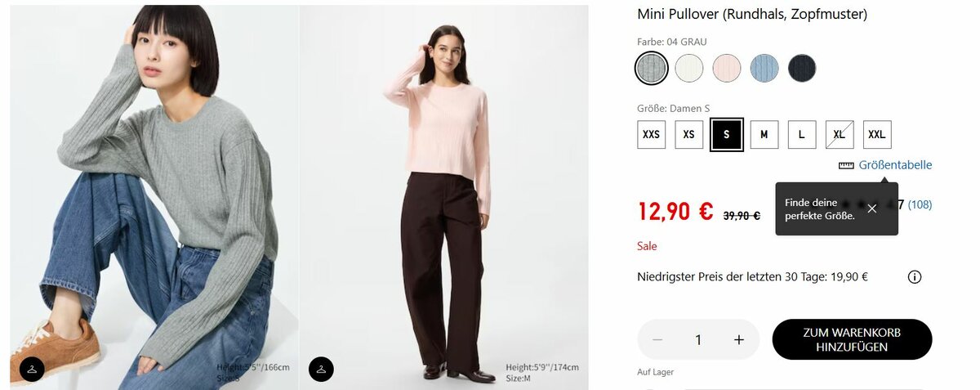Image resolution: width=980 pixels, height=390 pixels.
Task: Select the grey color swatch
Action: [652, 68]
